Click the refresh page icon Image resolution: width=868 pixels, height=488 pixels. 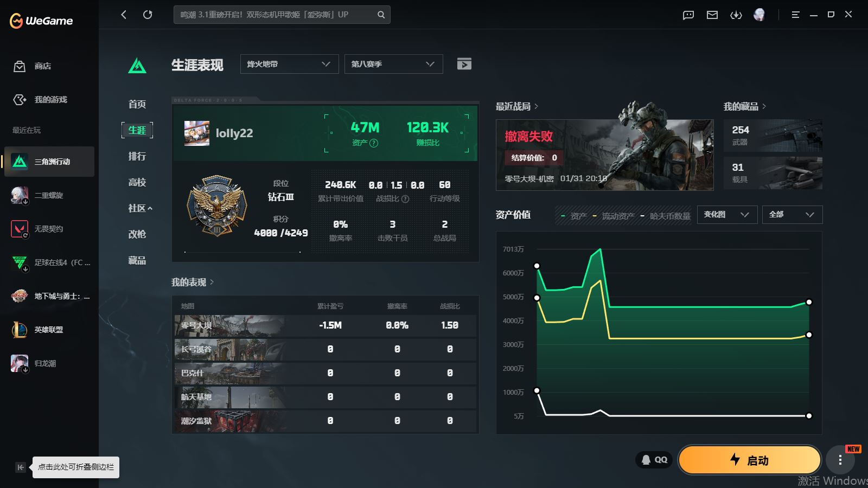pos(148,15)
